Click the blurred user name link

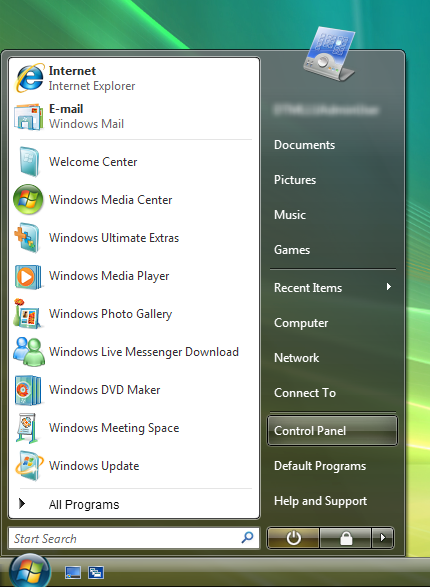(x=326, y=110)
